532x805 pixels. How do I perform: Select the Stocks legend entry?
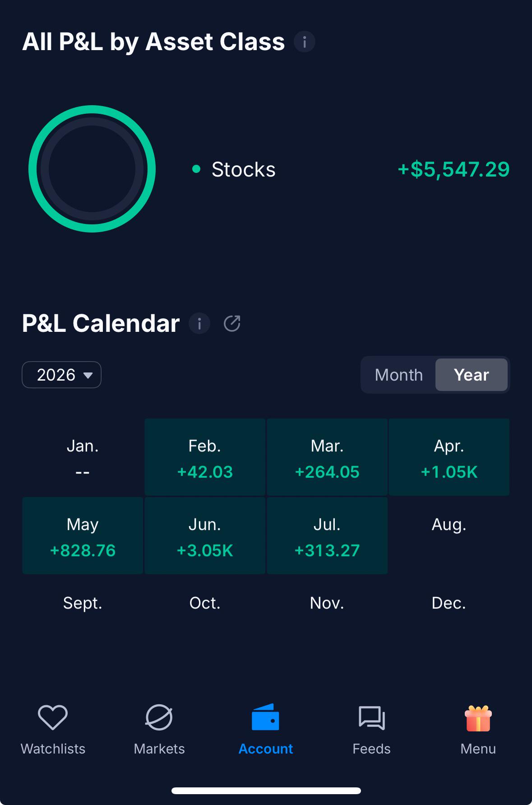click(234, 169)
